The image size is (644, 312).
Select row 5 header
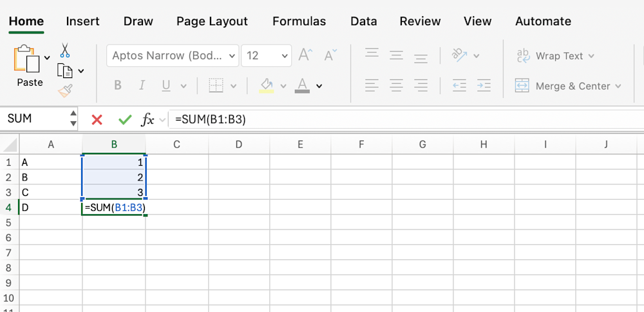[9, 223]
